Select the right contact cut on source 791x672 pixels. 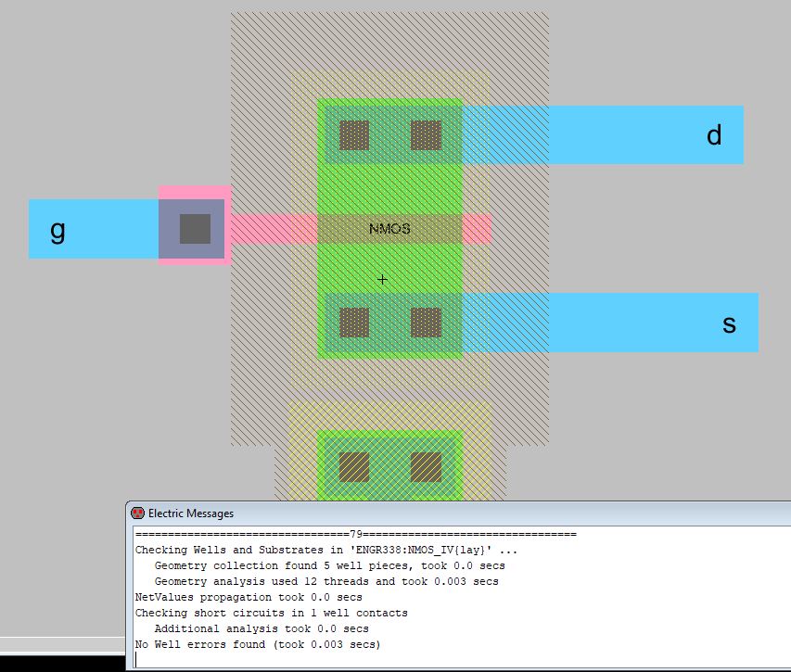point(426,323)
